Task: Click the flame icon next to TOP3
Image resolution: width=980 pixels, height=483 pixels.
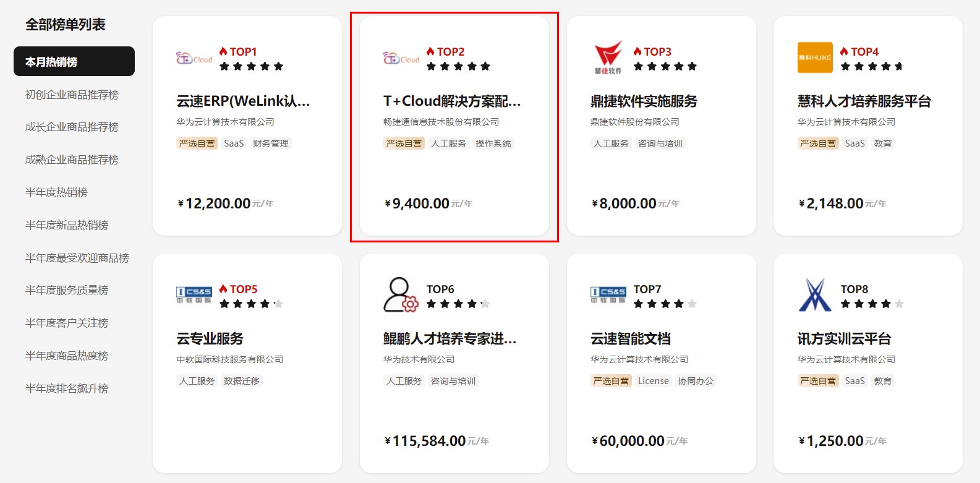Action: [637, 51]
